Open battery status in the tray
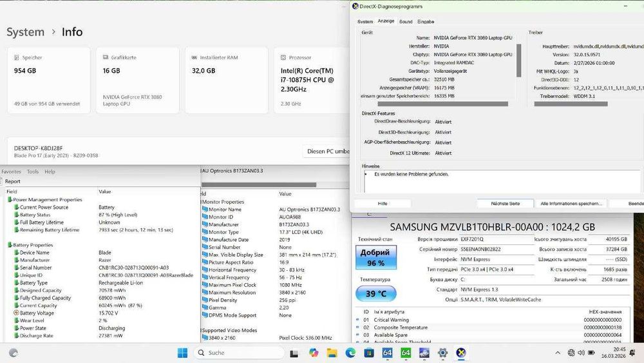 [x=591, y=353]
